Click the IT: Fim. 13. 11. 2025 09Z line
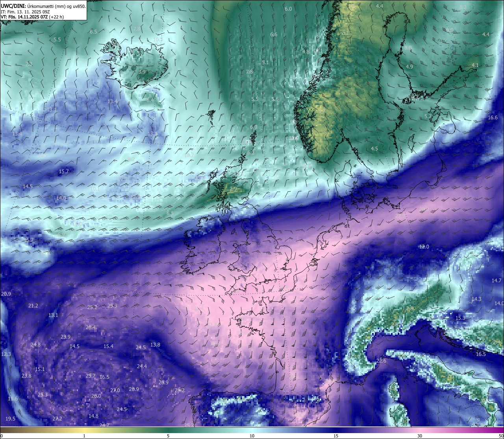 point(25,12)
